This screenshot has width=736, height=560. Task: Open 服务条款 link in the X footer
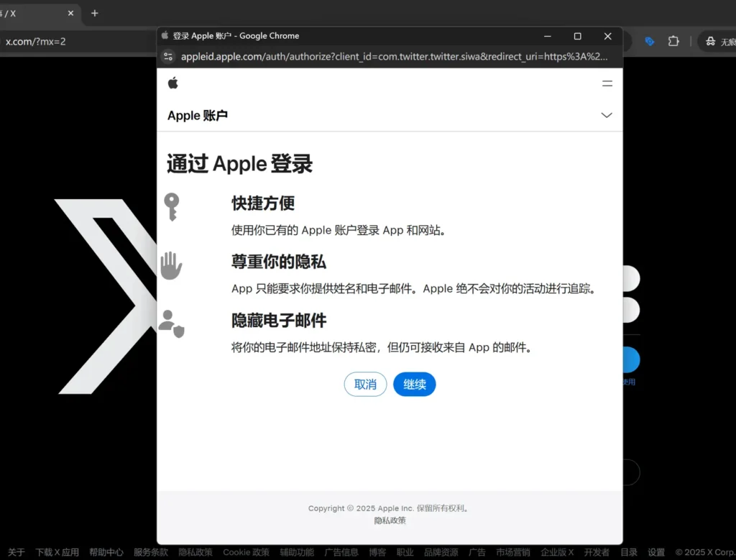(x=151, y=553)
